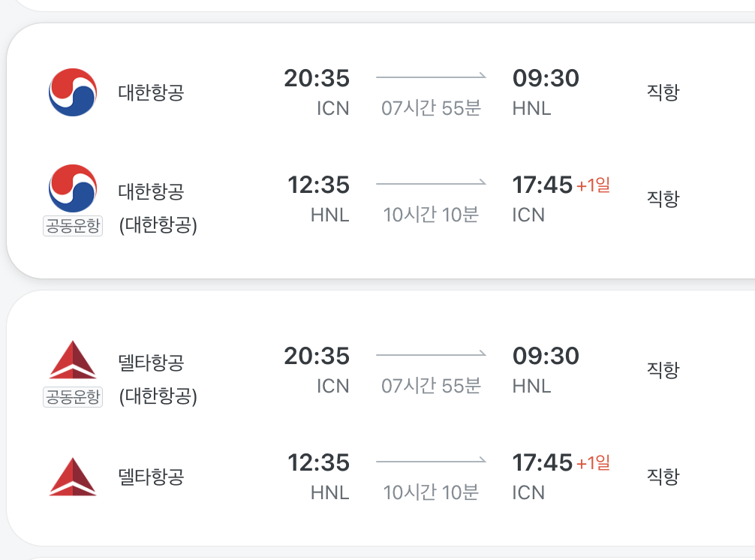Click the 20:35 ICN departure time in the Korean Air card
Screen dimensions: 755x560
tap(317, 78)
